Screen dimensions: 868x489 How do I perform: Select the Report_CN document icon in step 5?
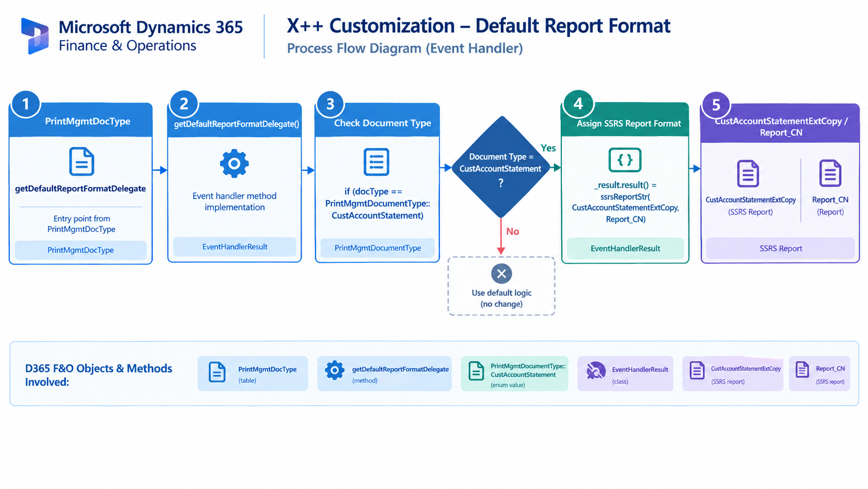point(830,173)
